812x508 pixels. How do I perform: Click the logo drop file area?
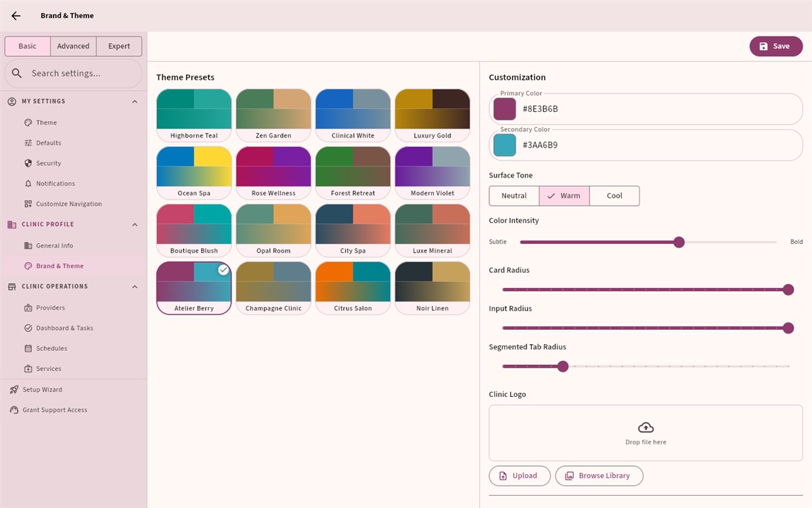pyautogui.click(x=646, y=433)
